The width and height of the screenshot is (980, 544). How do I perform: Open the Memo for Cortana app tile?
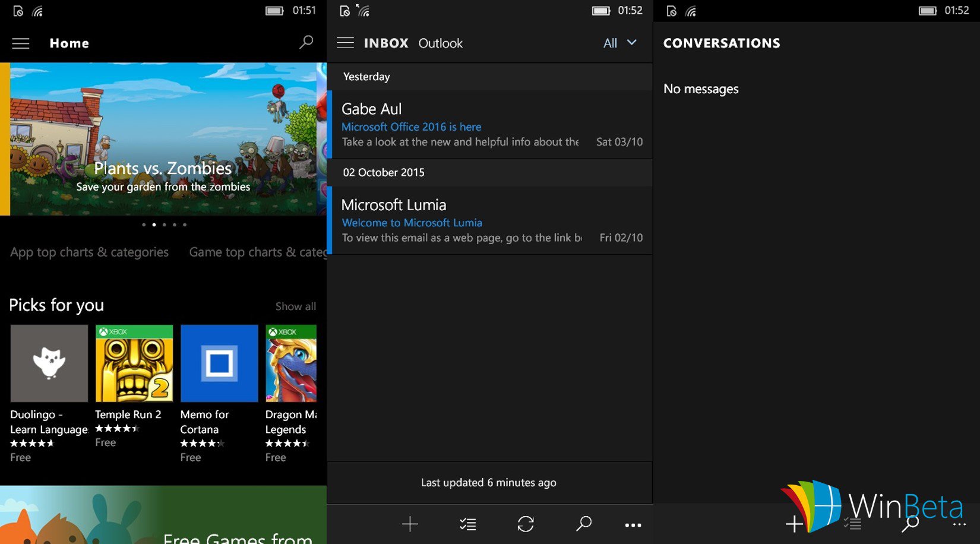(219, 363)
